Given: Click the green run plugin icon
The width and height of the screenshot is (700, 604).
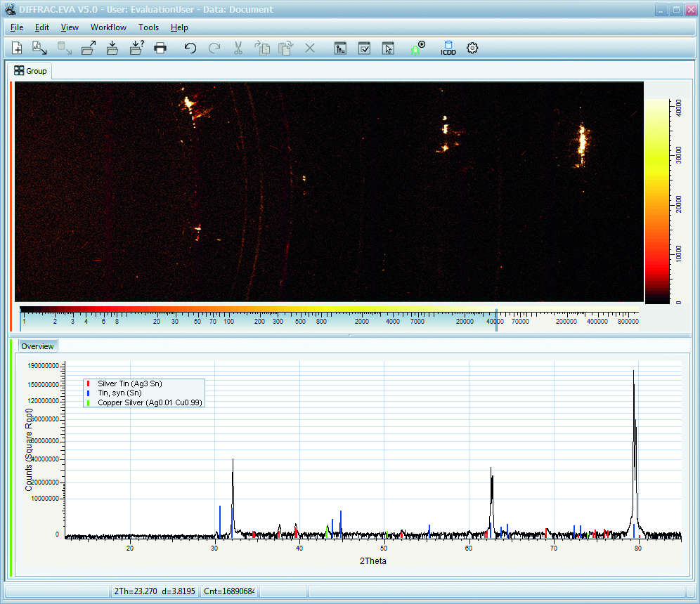Looking at the screenshot, I should point(418,48).
